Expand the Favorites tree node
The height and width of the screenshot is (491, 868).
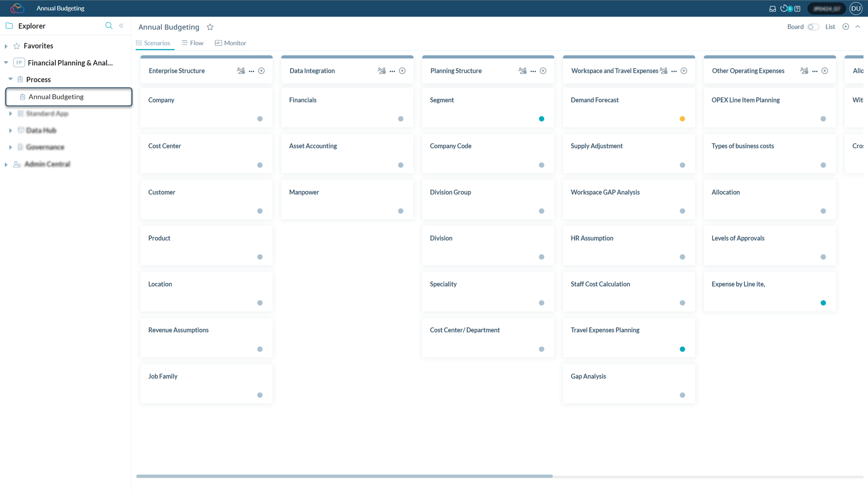pos(6,46)
